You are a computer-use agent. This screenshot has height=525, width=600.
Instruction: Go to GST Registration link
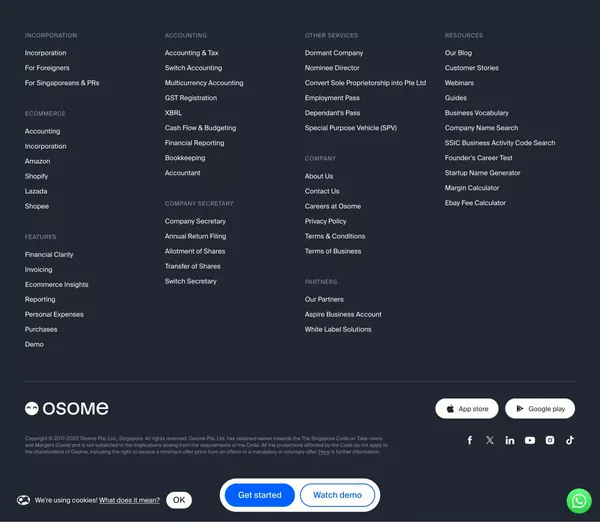(x=191, y=98)
